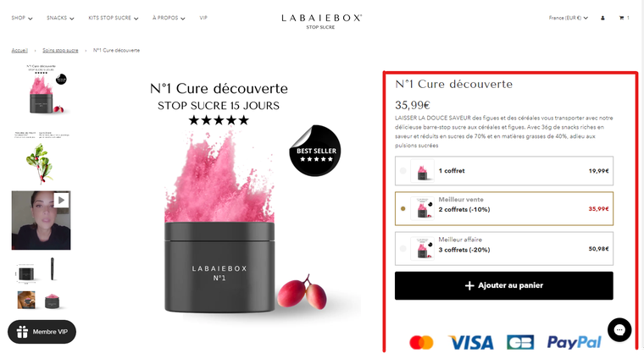Click the Best Seller badge

[315, 151]
